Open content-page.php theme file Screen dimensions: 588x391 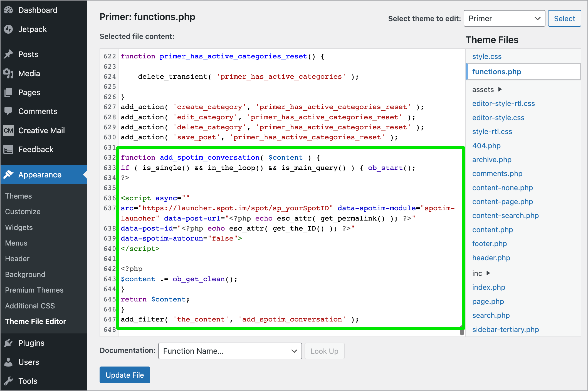502,202
